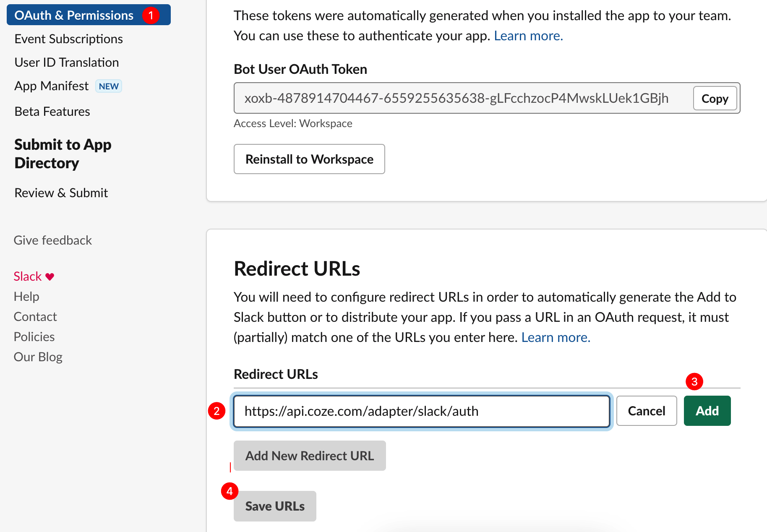
Task: Click Save URLs button
Action: (275, 506)
